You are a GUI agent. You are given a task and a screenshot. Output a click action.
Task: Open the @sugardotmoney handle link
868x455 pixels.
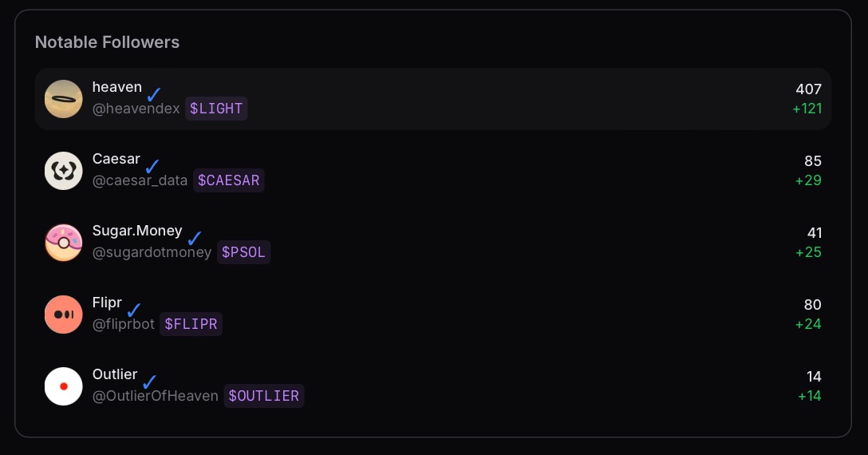(152, 252)
